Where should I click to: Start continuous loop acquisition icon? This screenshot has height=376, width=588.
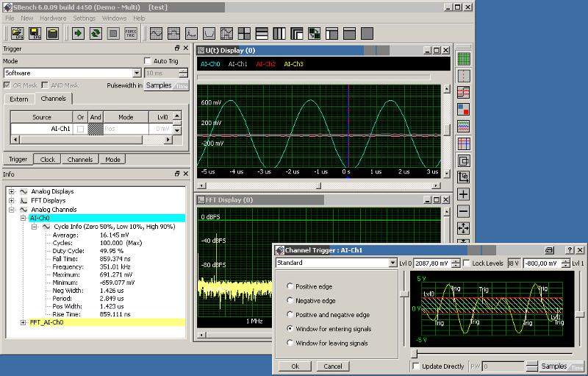point(96,34)
